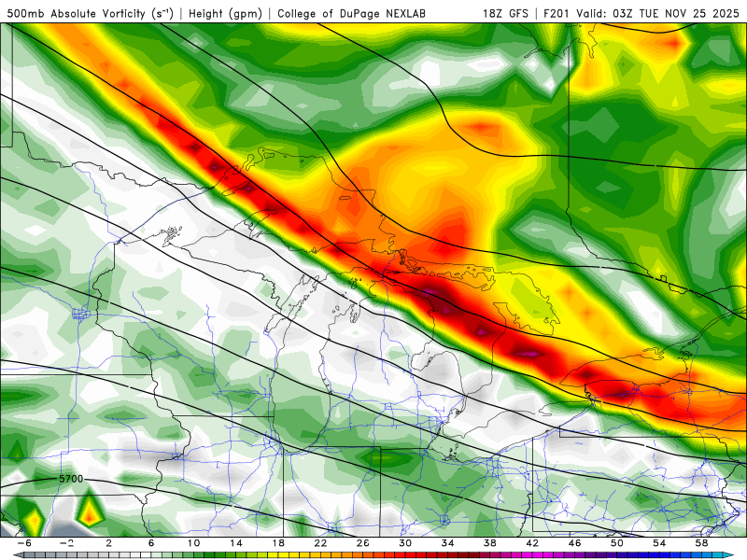Click the "50" color scale value
747x560 pixels.
click(617, 543)
